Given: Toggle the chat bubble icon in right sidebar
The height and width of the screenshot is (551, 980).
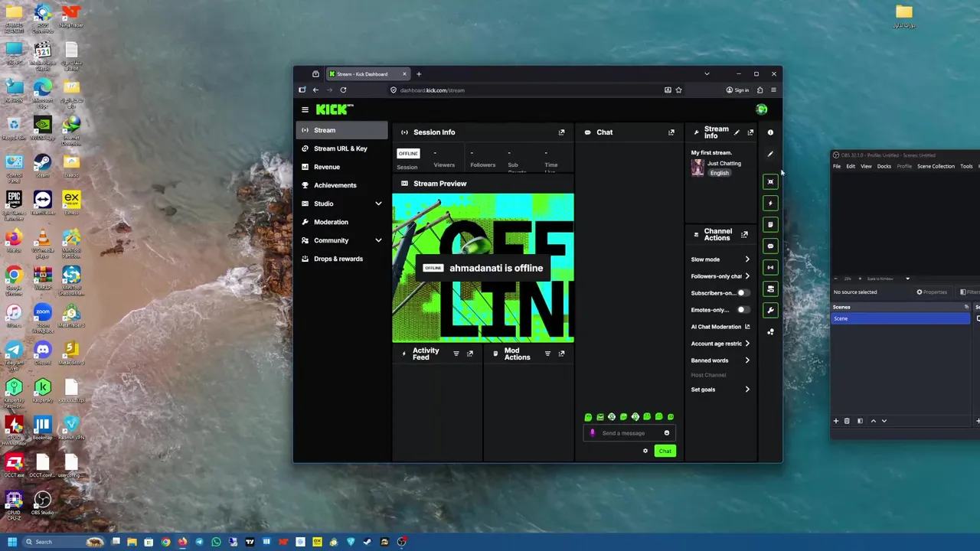Looking at the screenshot, I should (770, 246).
